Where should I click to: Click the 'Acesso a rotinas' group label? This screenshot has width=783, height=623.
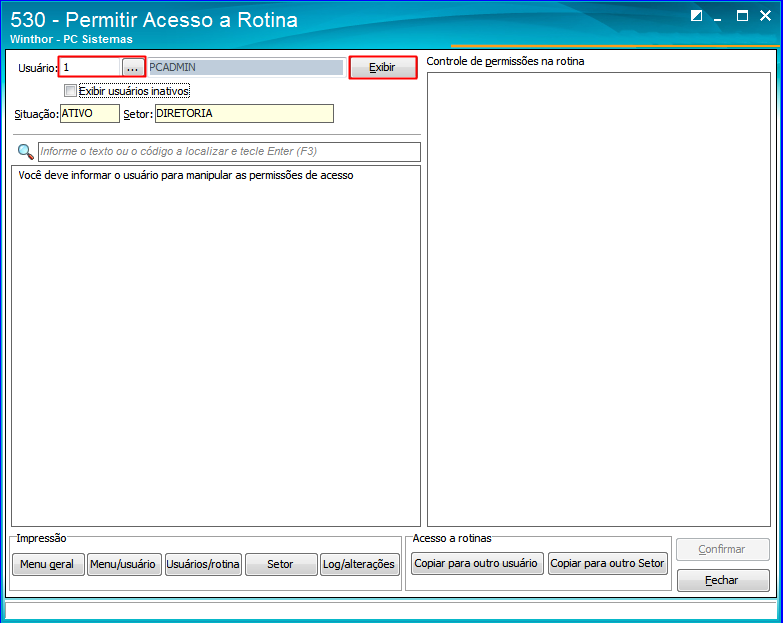click(452, 538)
